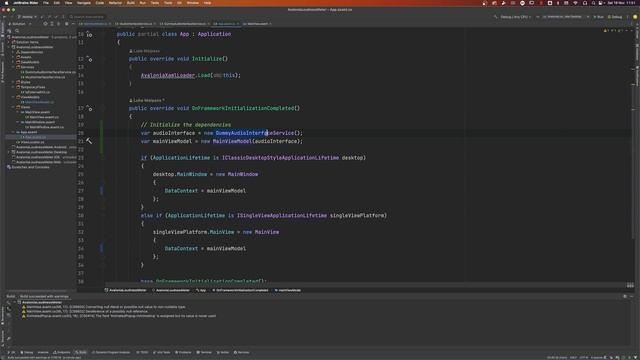
Task: Open Services tool window at bottom
Action: click(242, 352)
